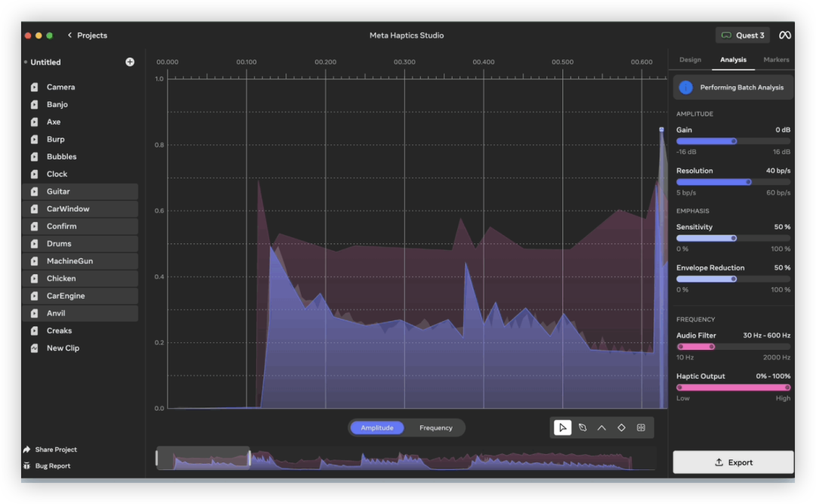Click the Haptic Output range slider
The width and height of the screenshot is (816, 504).
[733, 388]
